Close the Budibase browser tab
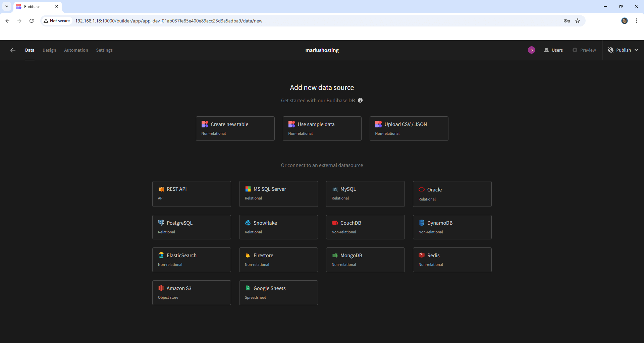The image size is (644, 343). (x=57, y=6)
